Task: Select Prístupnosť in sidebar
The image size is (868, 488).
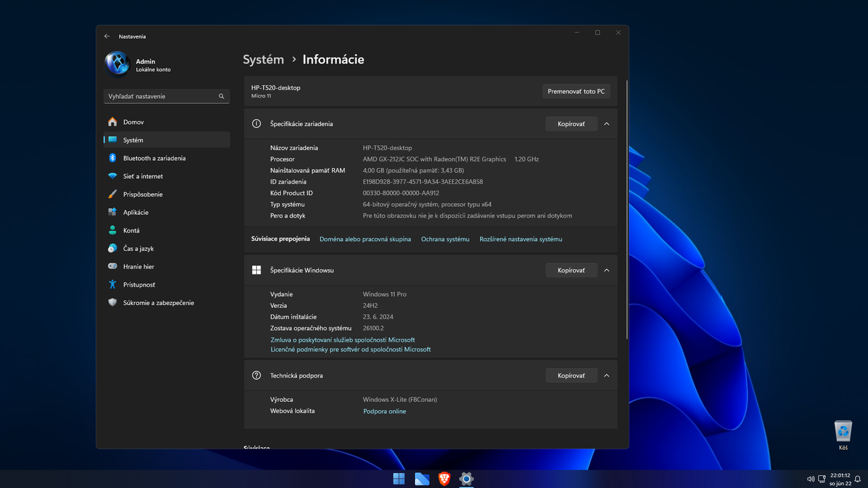Action: pyautogui.click(x=167, y=285)
